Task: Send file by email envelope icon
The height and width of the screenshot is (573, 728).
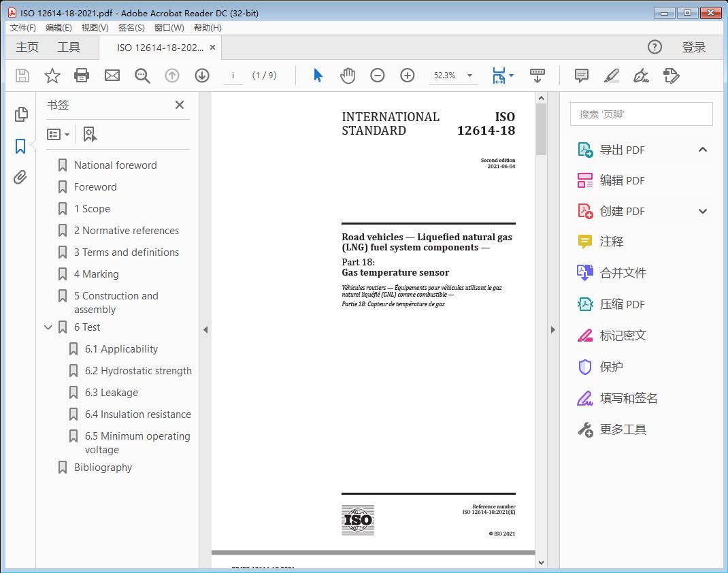Action: tap(112, 76)
